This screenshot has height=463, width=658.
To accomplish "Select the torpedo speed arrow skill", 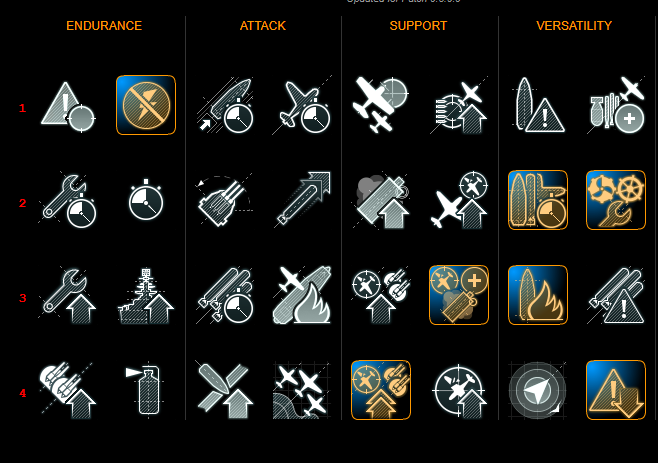I will point(303,200).
